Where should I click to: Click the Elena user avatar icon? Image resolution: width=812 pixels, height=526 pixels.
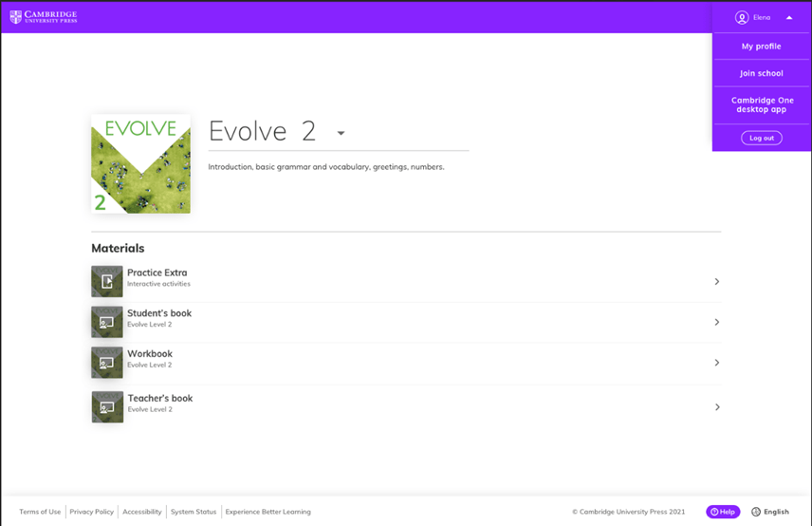pos(742,18)
